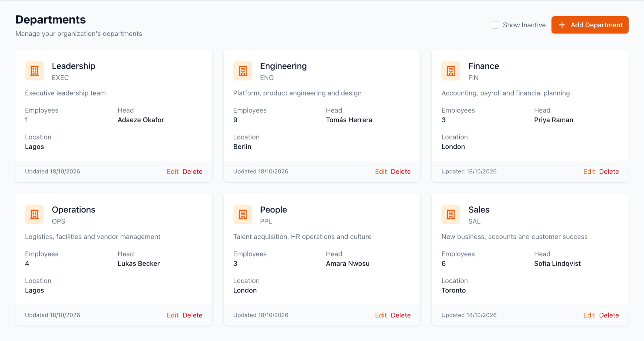
Task: Delete the Engineering department
Action: [401, 171]
